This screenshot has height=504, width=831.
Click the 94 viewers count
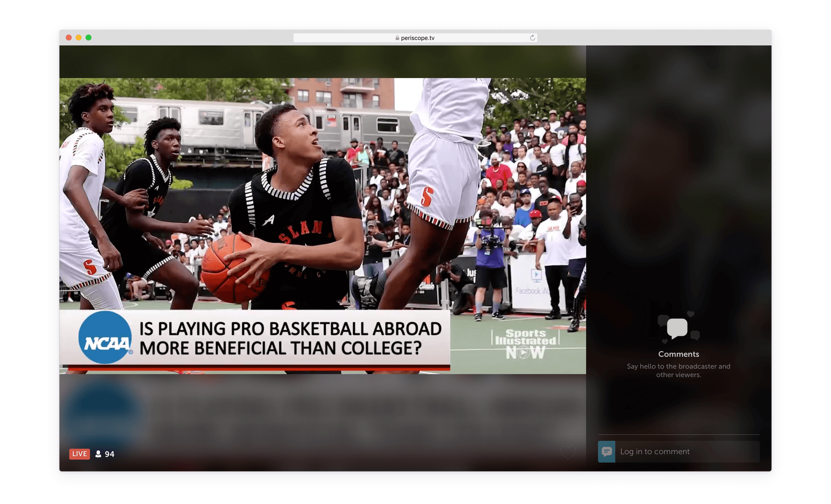tap(110, 454)
